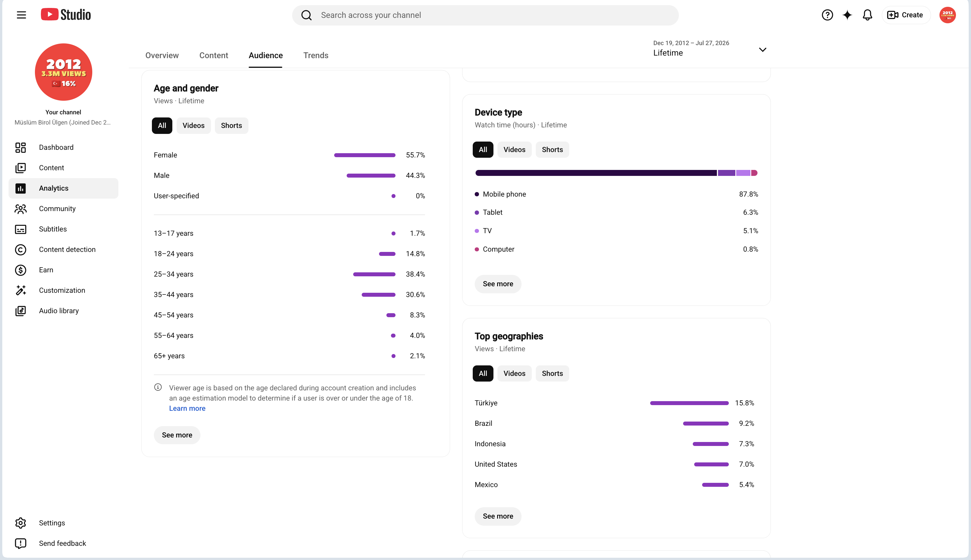The image size is (971, 560).
Task: Click the Content detection copyright icon
Action: 21,250
